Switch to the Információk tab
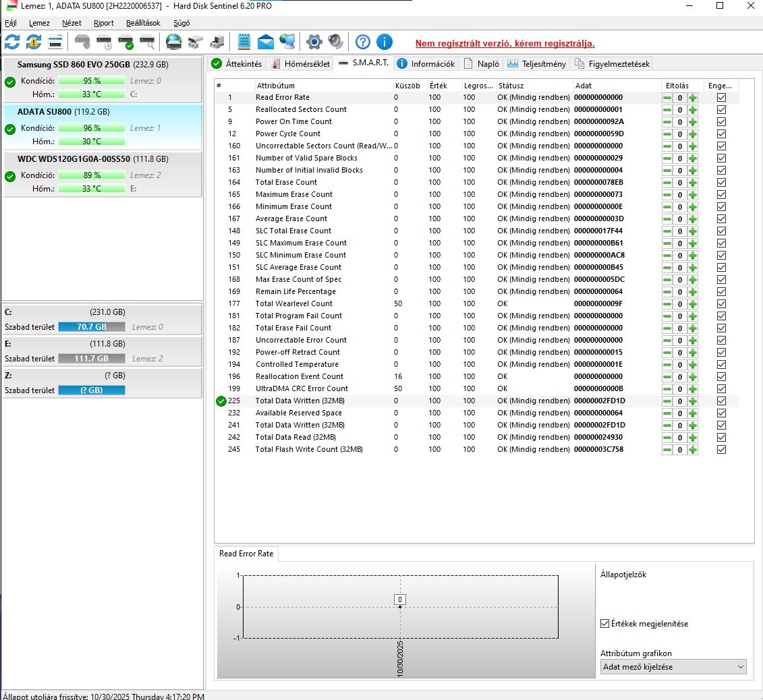The width and height of the screenshot is (763, 700). [x=426, y=63]
